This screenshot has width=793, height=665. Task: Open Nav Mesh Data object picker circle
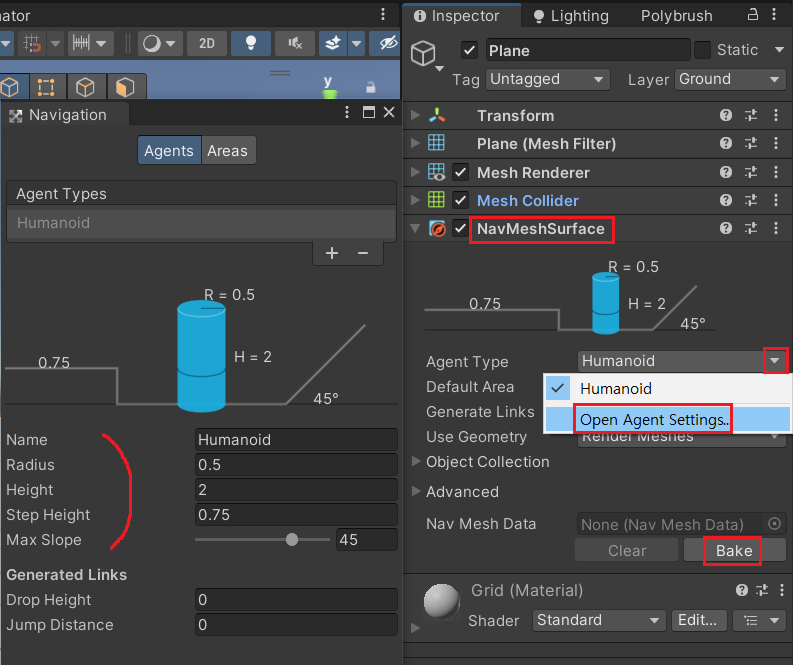click(774, 524)
